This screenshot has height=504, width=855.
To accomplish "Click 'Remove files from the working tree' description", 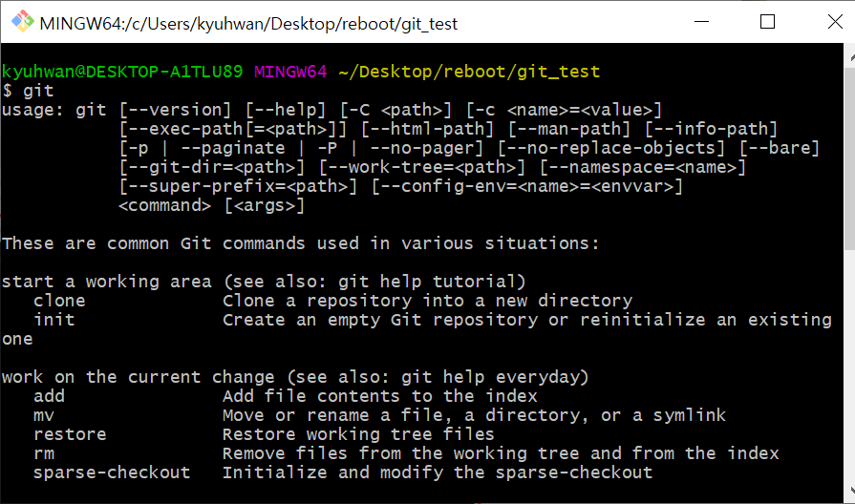I will (x=501, y=453).
